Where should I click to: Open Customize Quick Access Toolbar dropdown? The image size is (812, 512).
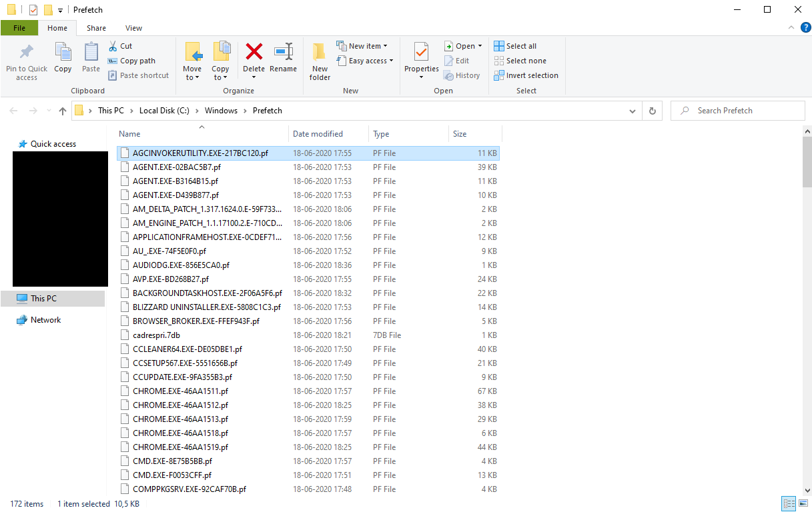pos(60,10)
